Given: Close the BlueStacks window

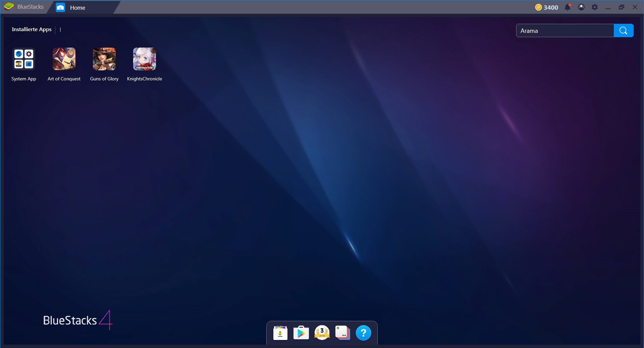Looking at the screenshot, I should [x=635, y=7].
